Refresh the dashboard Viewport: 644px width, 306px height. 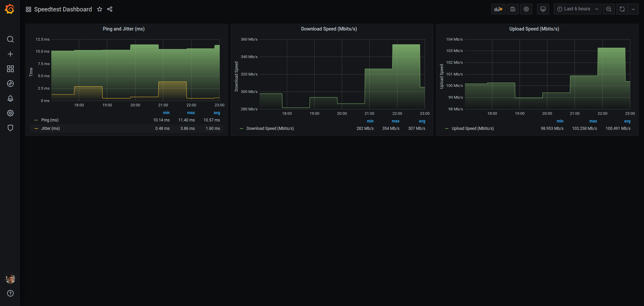pos(622,9)
